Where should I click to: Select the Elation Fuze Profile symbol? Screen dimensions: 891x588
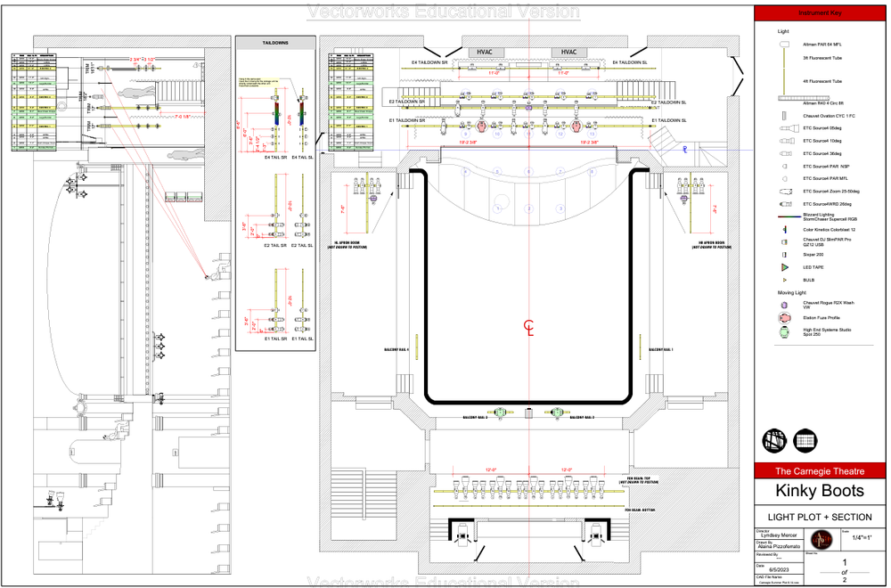pos(785,318)
